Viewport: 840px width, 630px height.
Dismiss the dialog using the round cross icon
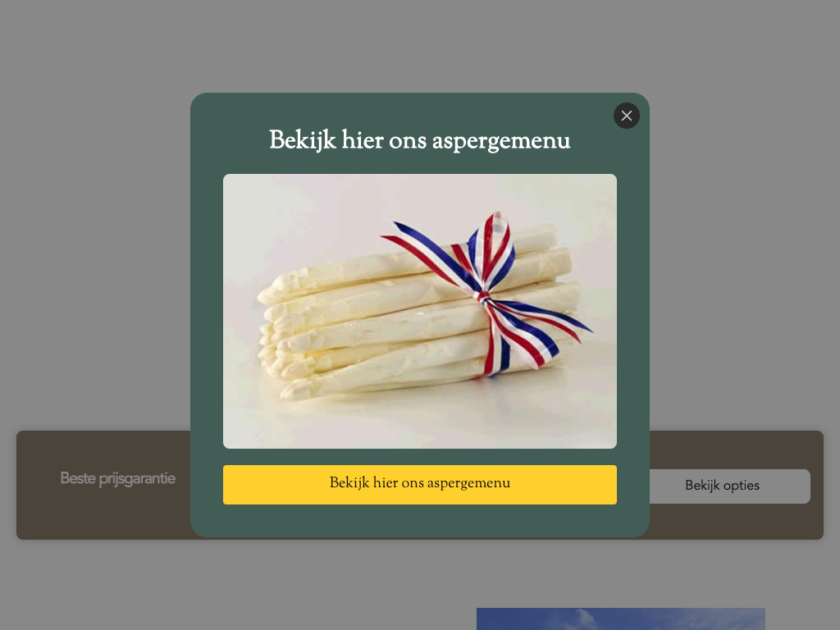coord(626,116)
